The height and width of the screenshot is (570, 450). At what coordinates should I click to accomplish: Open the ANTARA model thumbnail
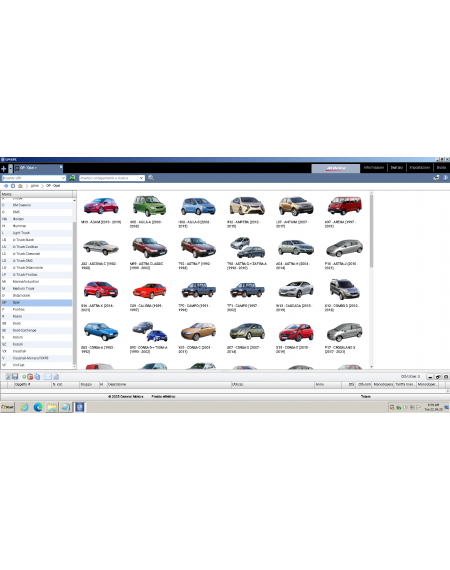click(296, 206)
